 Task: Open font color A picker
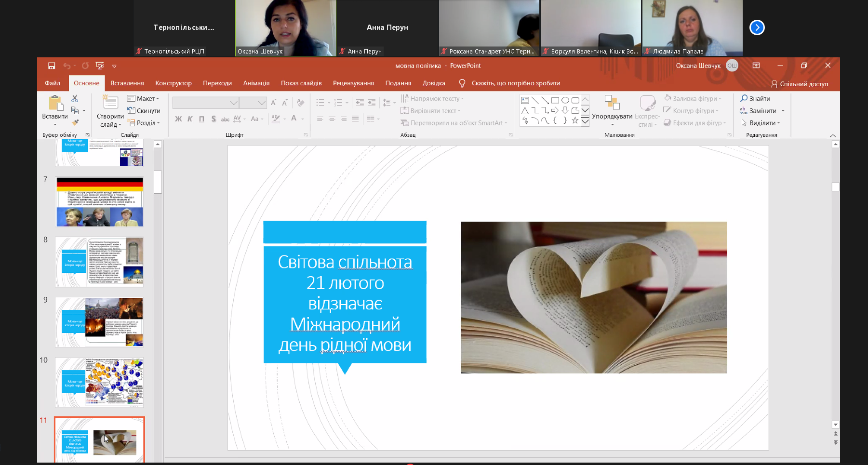pyautogui.click(x=297, y=119)
